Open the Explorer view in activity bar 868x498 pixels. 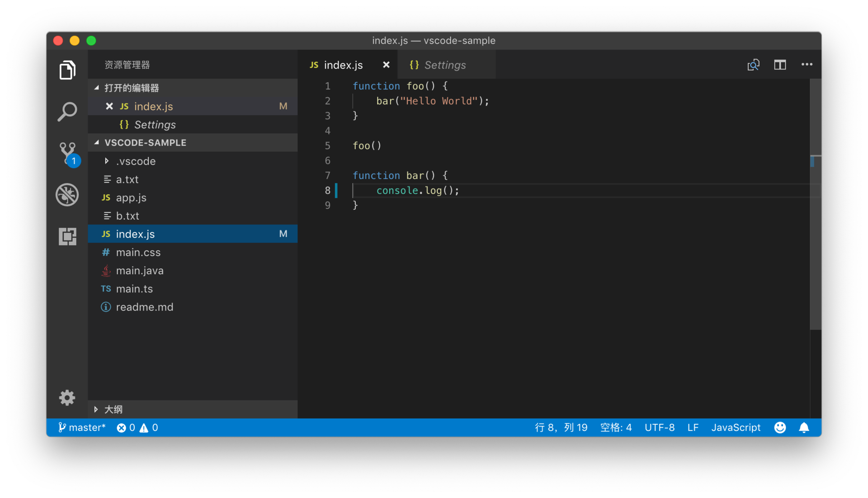pyautogui.click(x=67, y=70)
